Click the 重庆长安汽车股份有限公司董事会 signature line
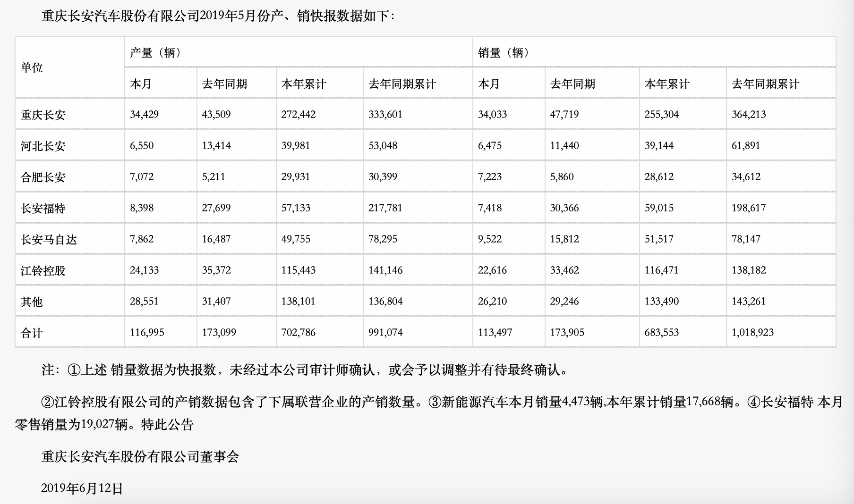Image resolution: width=854 pixels, height=504 pixels. [140, 457]
